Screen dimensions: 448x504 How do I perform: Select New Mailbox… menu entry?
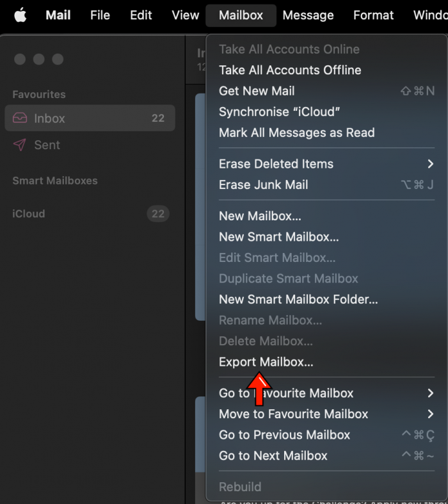[x=326, y=216]
